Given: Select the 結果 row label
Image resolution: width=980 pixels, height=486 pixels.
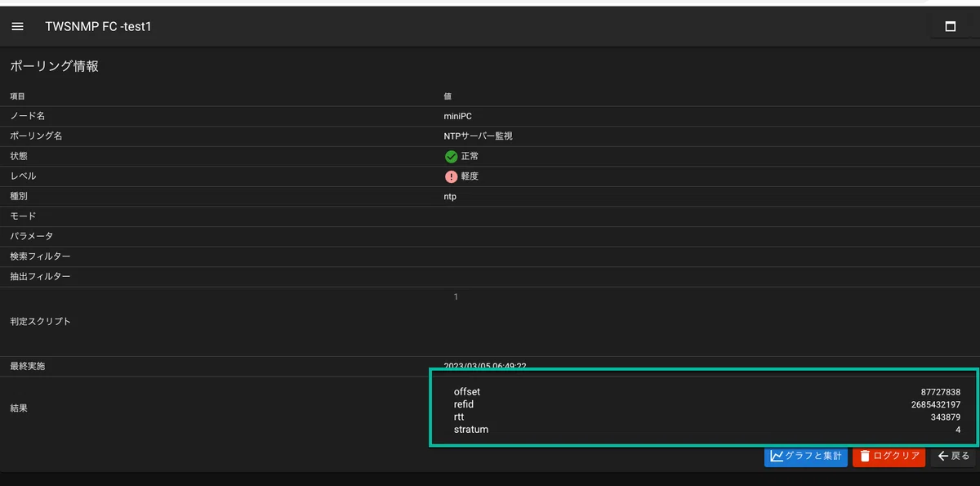Looking at the screenshot, I should [19, 408].
